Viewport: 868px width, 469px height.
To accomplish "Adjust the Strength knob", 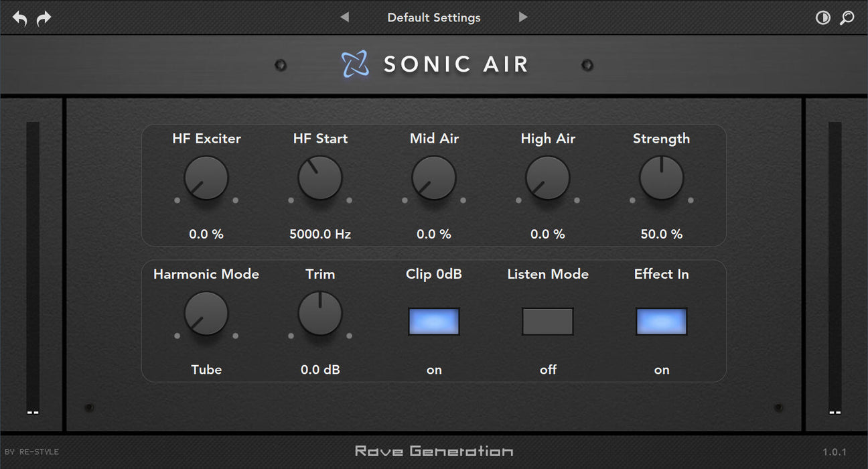I will coord(662,178).
